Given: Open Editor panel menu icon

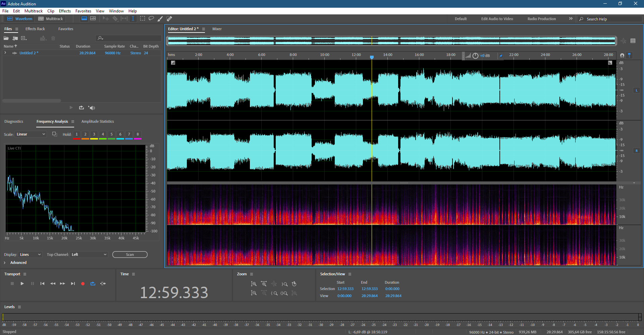Looking at the screenshot, I should (x=204, y=29).
